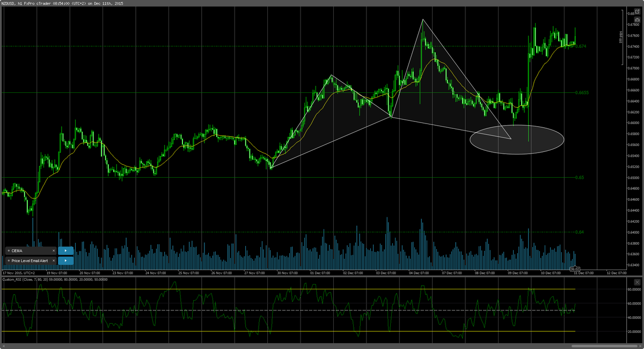Screen dimensions: 644x349
Task: Open the pop-out chart icon at top right
Action: click(637, 11)
